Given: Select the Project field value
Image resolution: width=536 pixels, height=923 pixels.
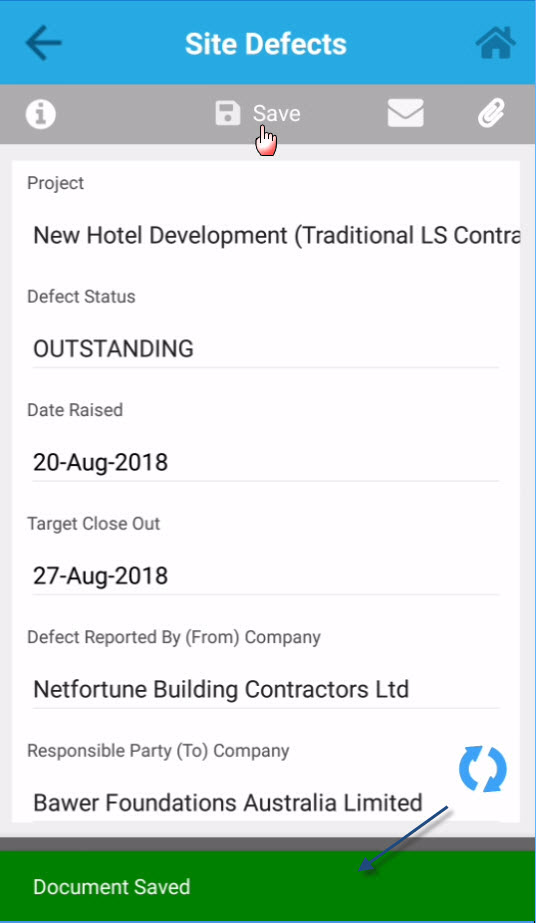Looking at the screenshot, I should pyautogui.click(x=277, y=235).
